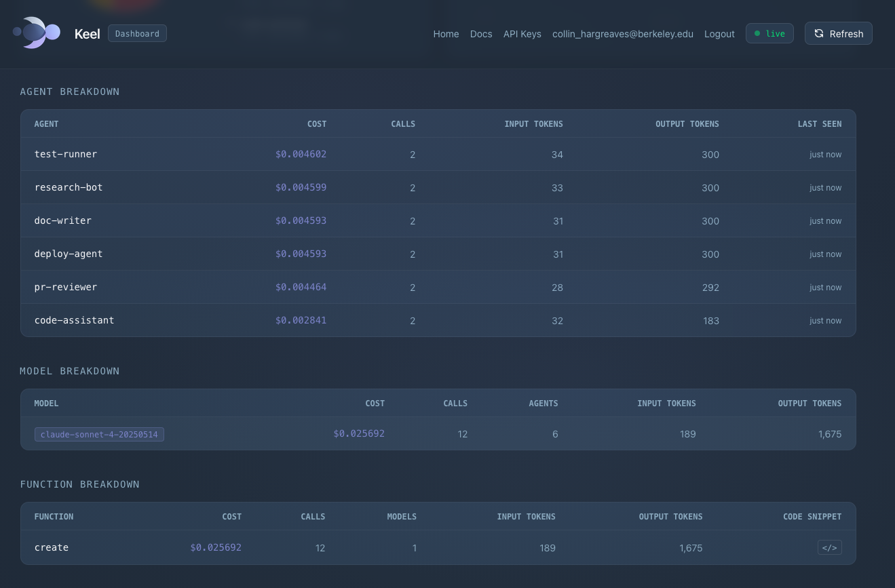This screenshot has width=895, height=588.
Task: Click the Refresh button
Action: click(839, 33)
